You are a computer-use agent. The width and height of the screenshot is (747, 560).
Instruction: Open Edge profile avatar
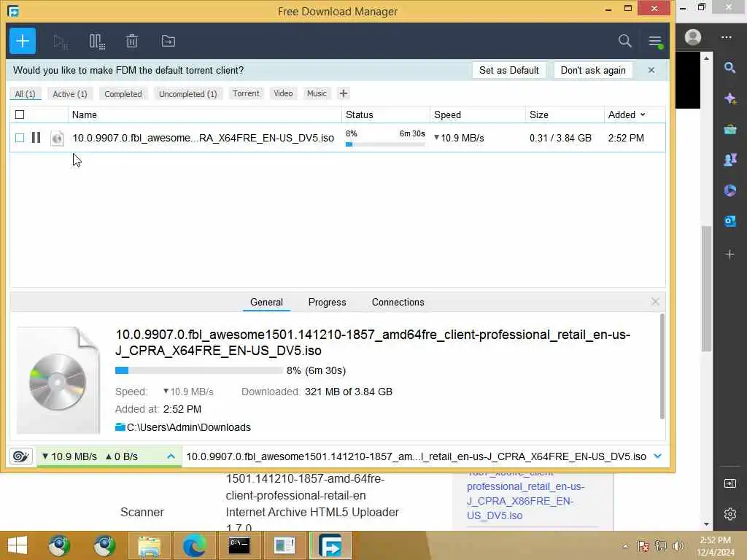coord(693,37)
